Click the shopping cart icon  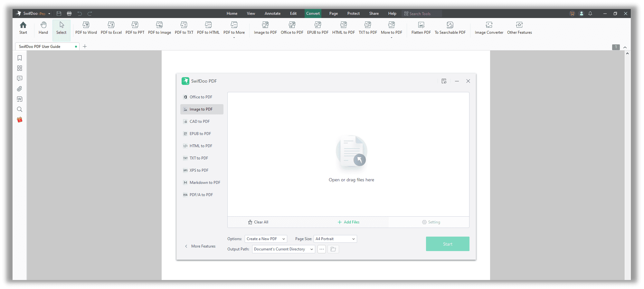pos(572,14)
